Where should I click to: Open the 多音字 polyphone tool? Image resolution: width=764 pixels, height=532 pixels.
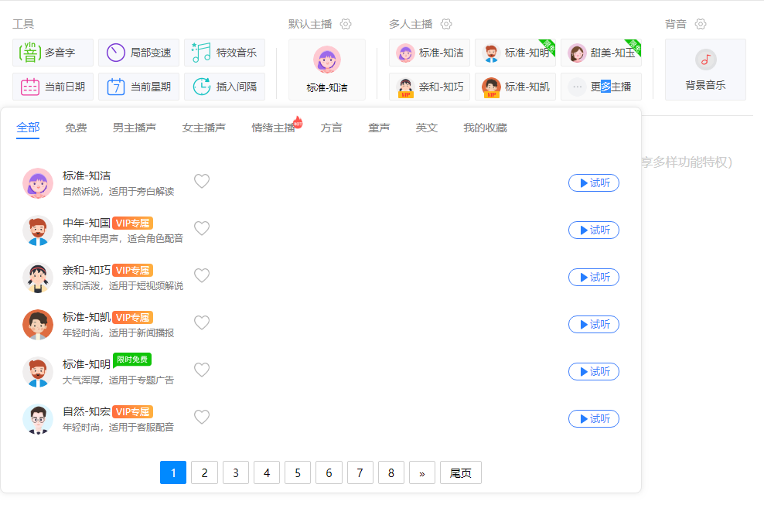53,53
